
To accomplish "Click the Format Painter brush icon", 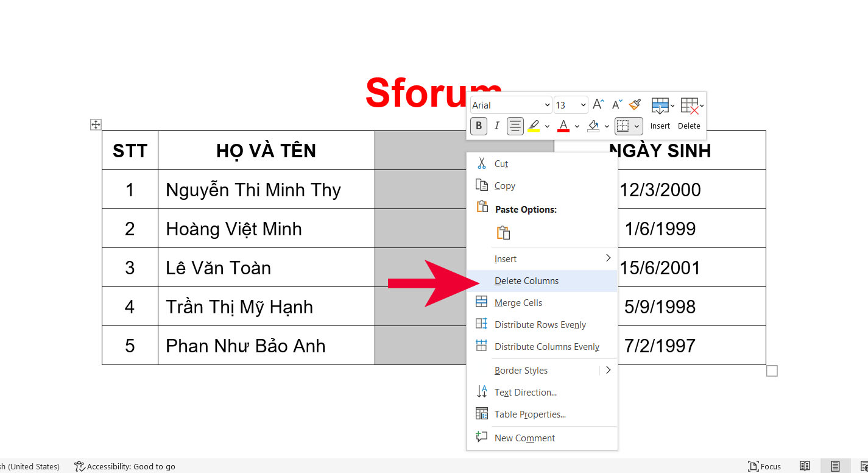I will tap(635, 105).
